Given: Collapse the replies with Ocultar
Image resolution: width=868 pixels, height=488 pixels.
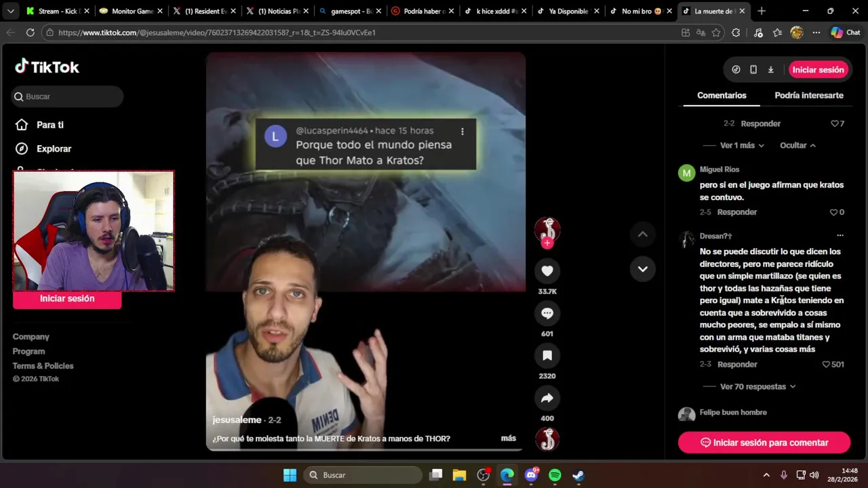Looking at the screenshot, I should (x=797, y=146).
